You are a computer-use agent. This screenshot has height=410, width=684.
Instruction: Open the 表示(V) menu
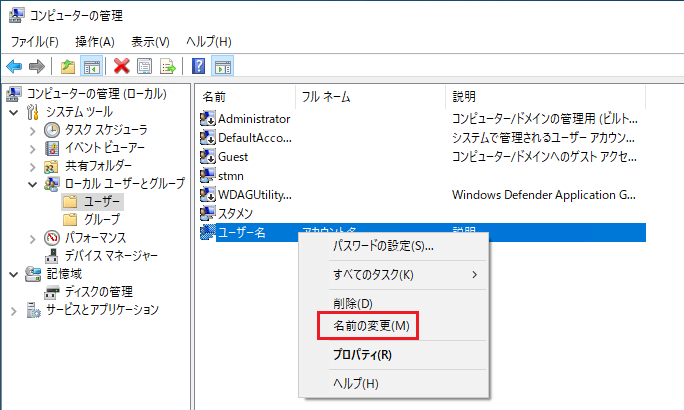coord(150,42)
